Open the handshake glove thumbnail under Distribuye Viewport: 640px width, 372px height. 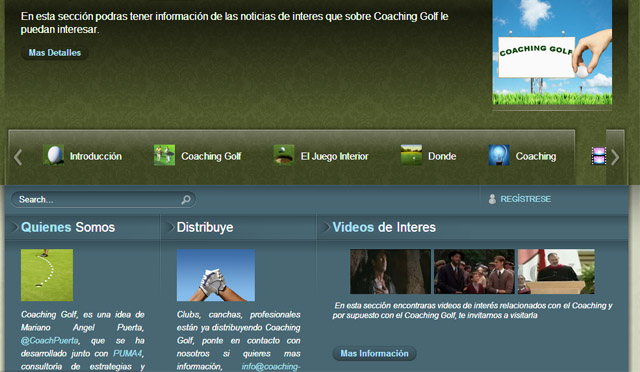pos(216,275)
